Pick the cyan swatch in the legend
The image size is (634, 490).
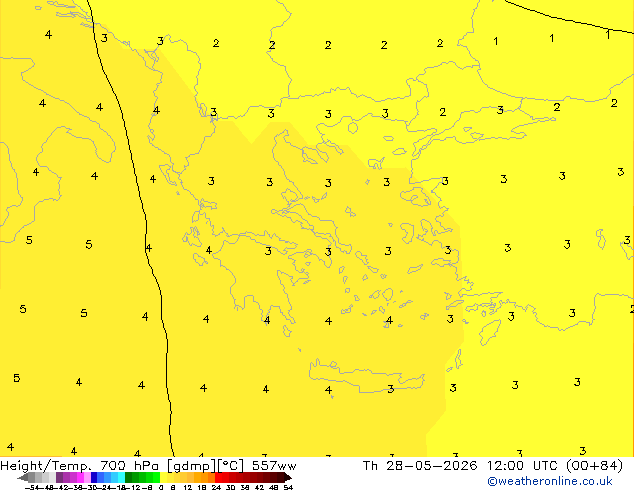click(x=122, y=477)
